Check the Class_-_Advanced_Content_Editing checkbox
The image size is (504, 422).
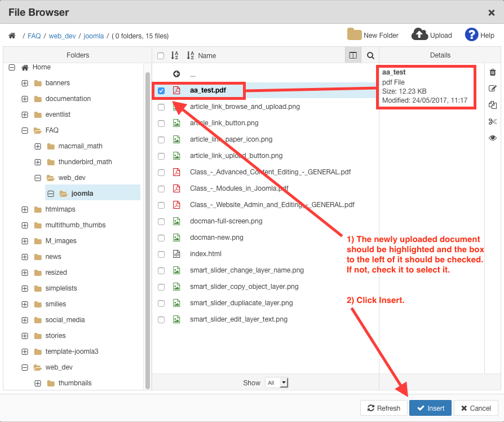tap(161, 173)
